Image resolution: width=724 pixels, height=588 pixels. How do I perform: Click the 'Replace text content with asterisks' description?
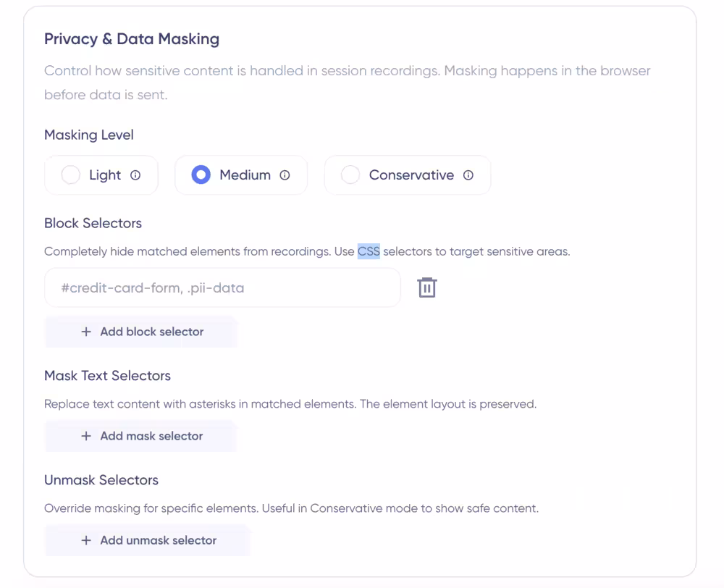290,404
